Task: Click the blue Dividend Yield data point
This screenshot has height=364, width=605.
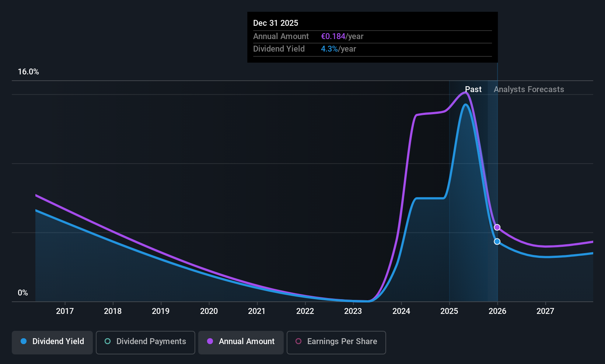Action: tap(497, 242)
